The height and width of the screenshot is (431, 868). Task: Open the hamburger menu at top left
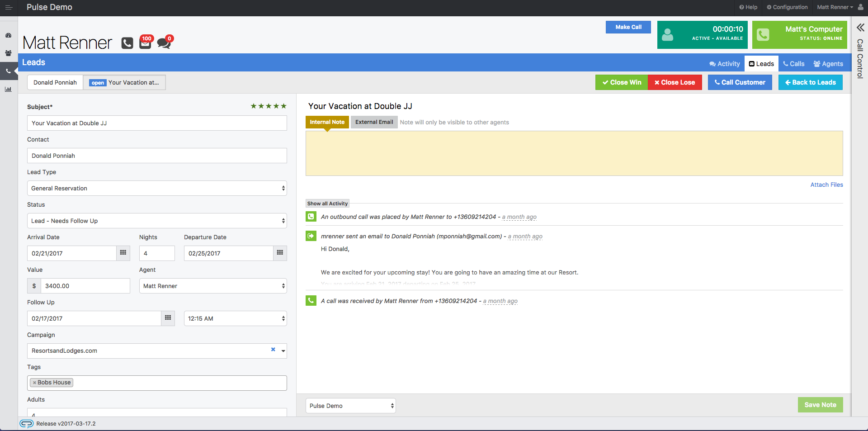[9, 7]
